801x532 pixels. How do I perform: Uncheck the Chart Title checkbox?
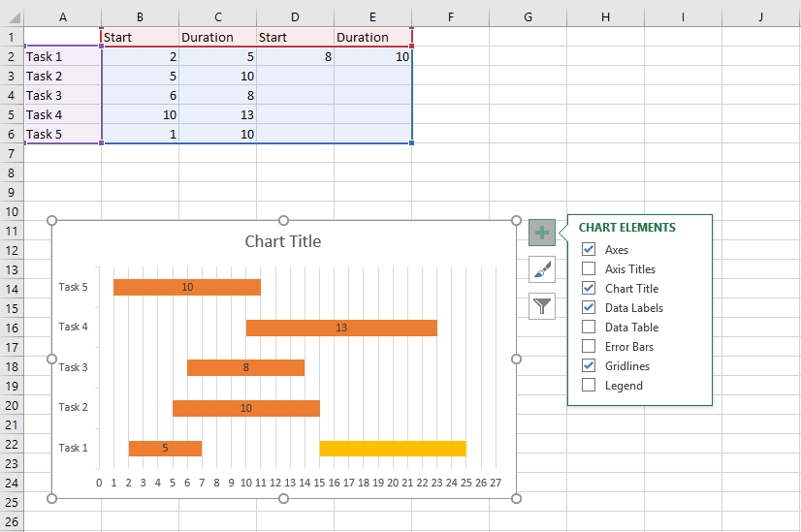click(x=589, y=288)
